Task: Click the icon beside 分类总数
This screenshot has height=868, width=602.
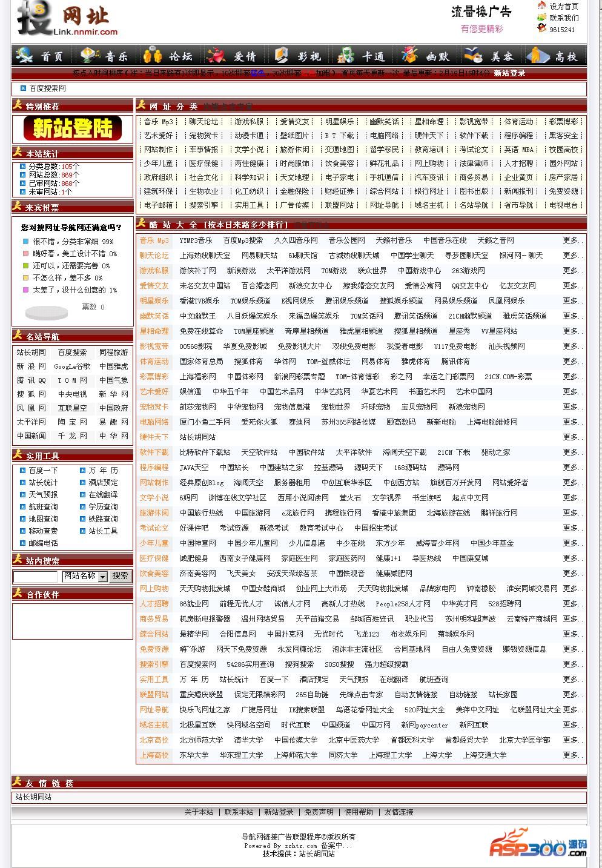Action: tap(23, 166)
